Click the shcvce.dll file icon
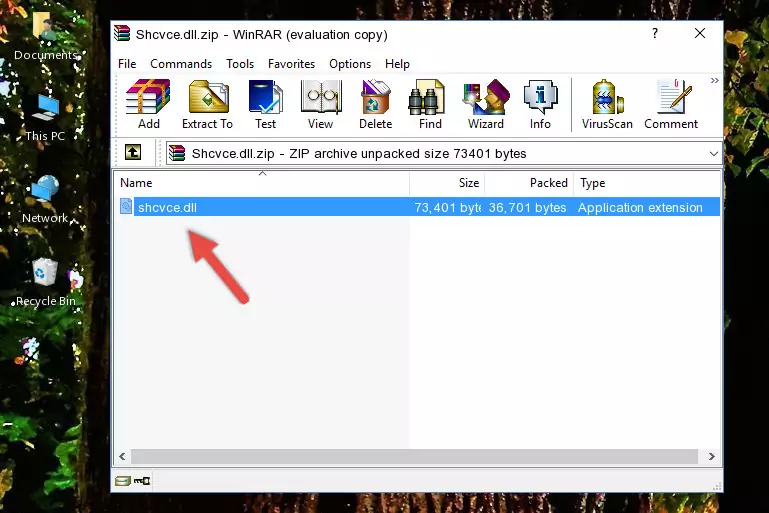Screen dimensions: 769x513 126,206
